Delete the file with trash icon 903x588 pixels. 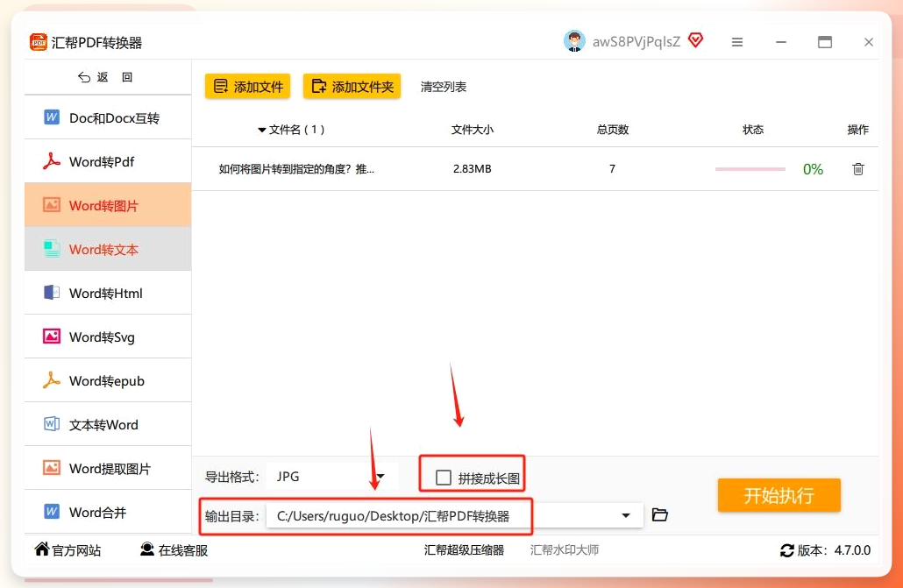click(x=858, y=169)
